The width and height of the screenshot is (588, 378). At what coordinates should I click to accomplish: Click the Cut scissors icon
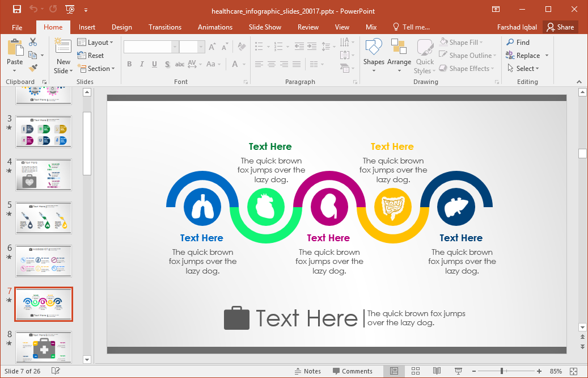(x=33, y=42)
